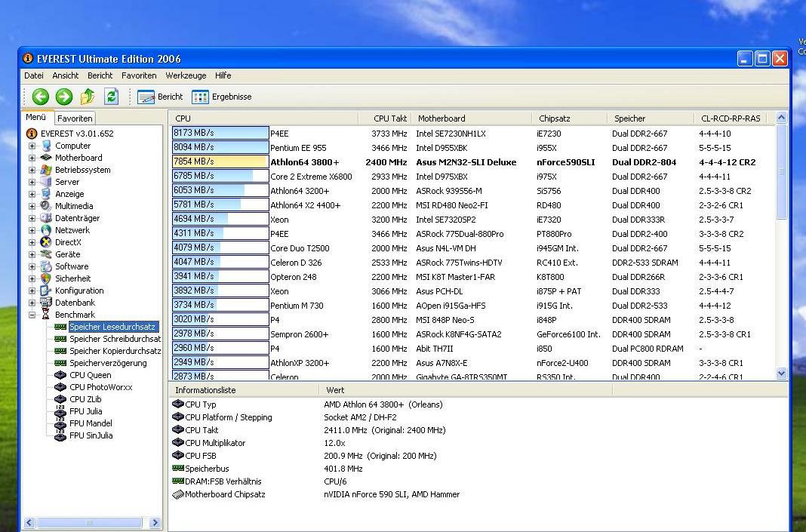Open the Bericht report toolbar button
Image resolution: width=806 pixels, height=532 pixels.
point(160,97)
